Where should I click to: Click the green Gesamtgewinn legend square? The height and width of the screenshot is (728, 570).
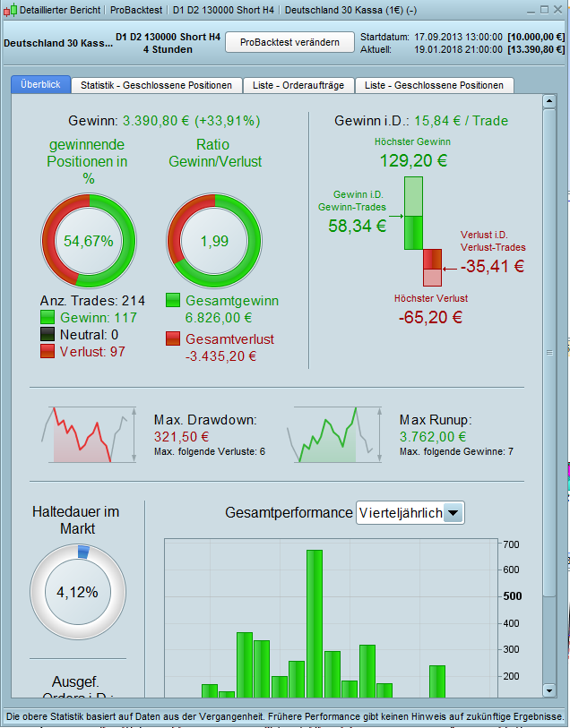tap(173, 300)
